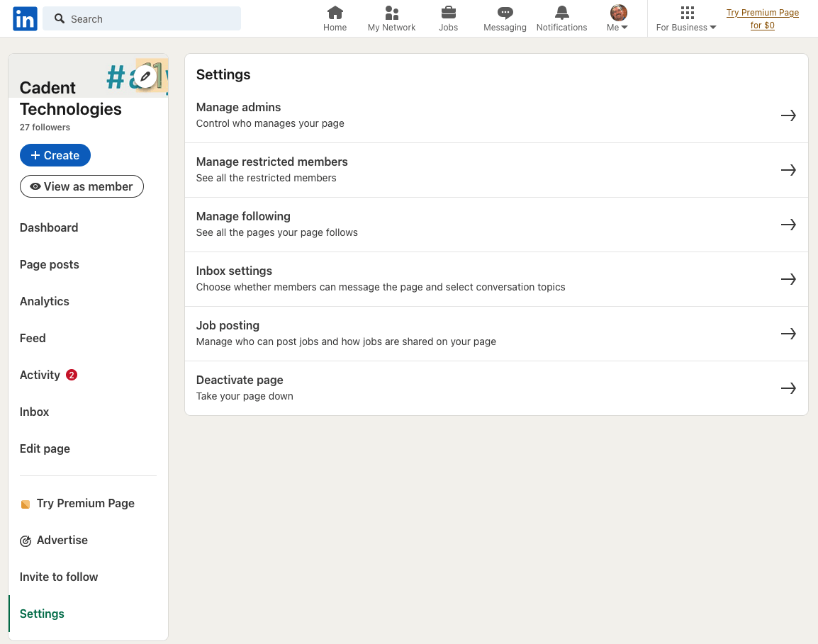Click the Advertise target icon

click(x=25, y=541)
